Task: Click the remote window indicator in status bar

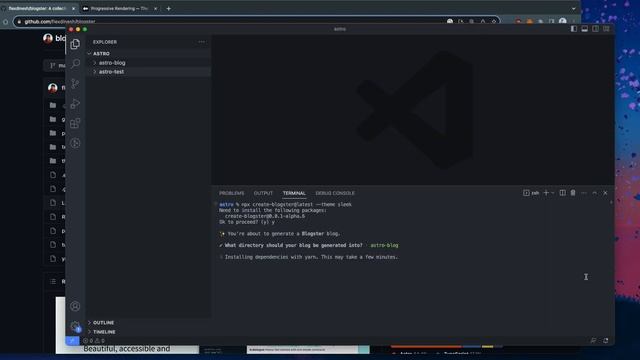Action: [x=72, y=340]
